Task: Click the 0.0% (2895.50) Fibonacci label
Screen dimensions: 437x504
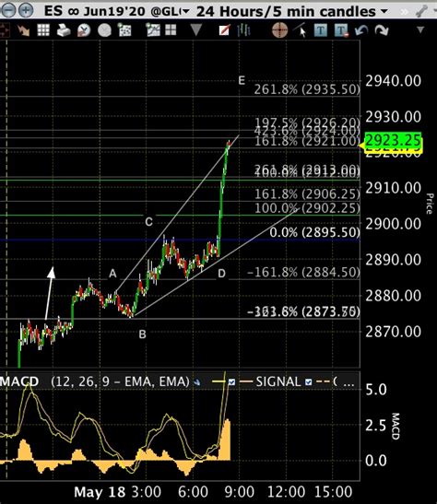Action: pyautogui.click(x=314, y=232)
